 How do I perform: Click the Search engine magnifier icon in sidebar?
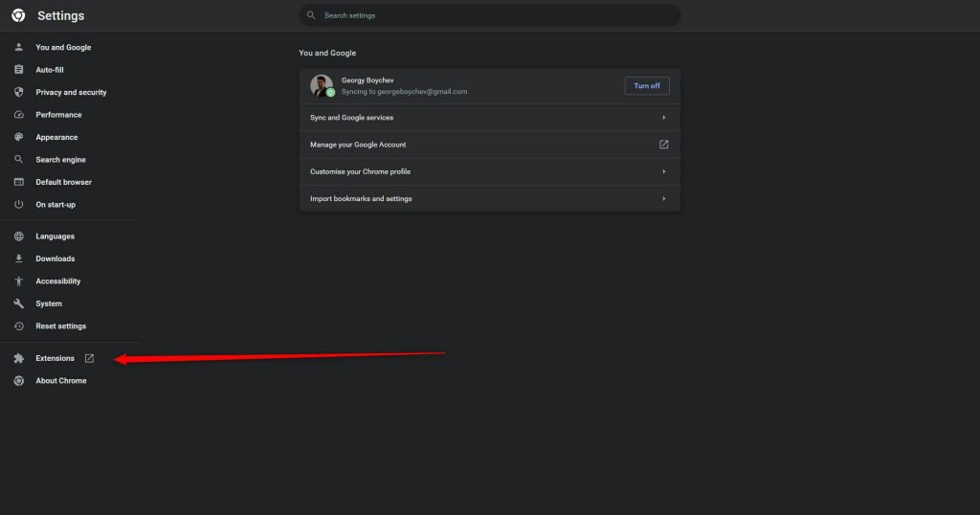(x=19, y=159)
